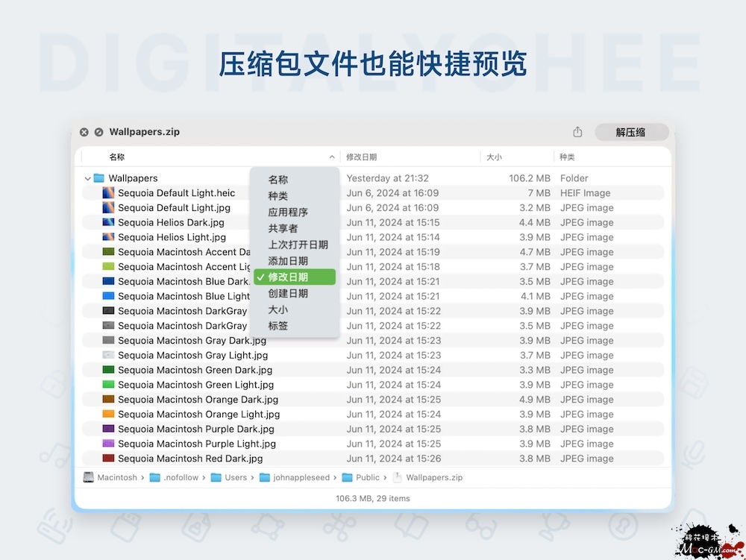Click the 解压缩 button
Viewport: 746px width, 560px height.
point(631,132)
